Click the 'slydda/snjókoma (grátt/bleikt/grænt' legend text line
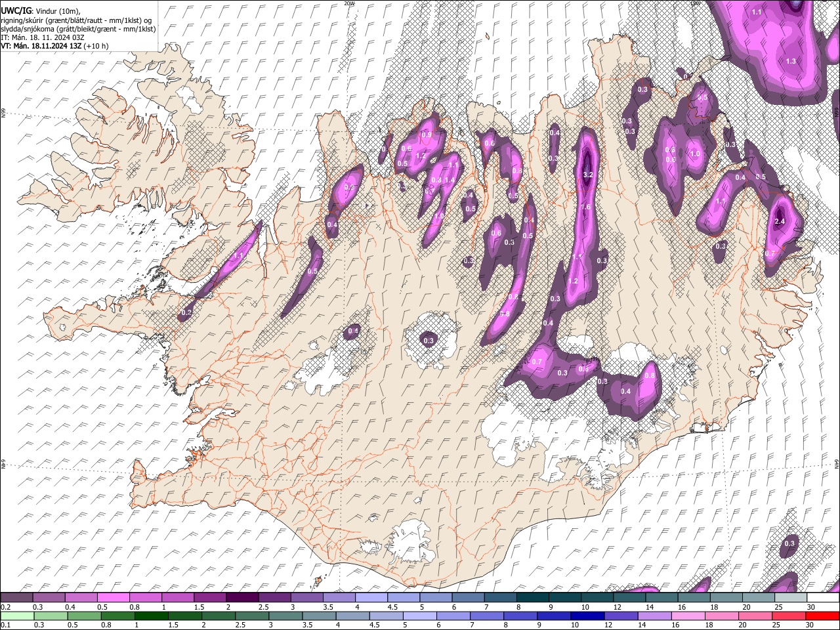 77,29
